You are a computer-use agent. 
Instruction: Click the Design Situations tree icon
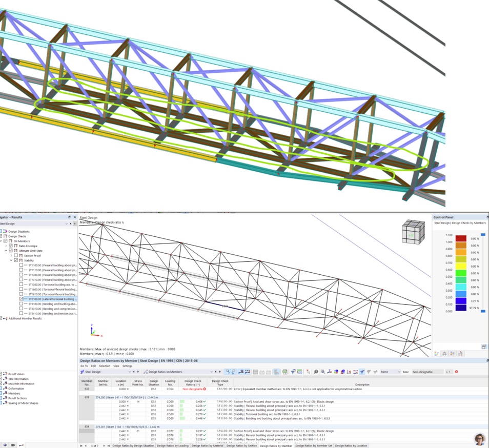tap(5, 232)
